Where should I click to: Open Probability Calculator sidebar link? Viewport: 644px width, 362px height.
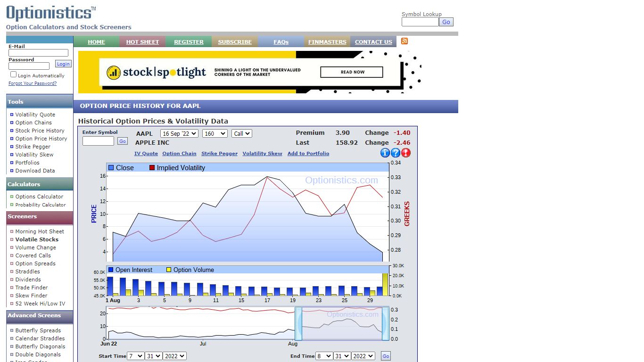pyautogui.click(x=41, y=205)
